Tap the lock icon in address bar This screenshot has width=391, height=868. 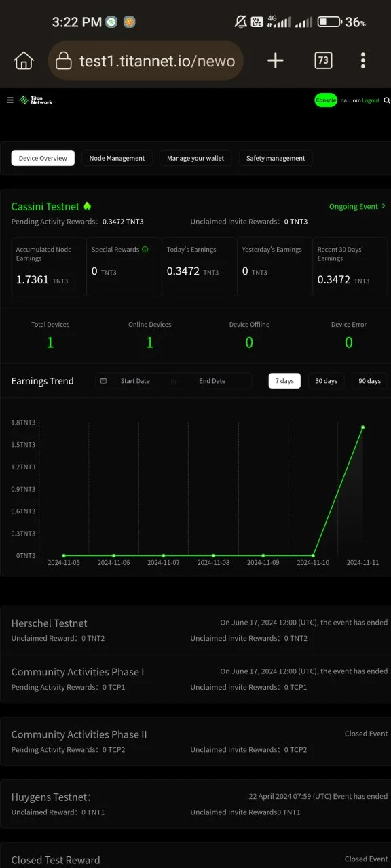click(x=63, y=61)
